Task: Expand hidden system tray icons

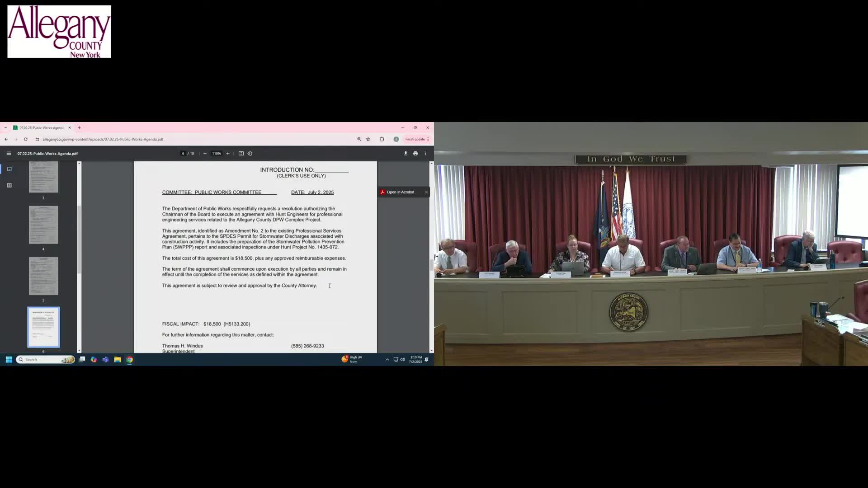Action: pos(387,359)
